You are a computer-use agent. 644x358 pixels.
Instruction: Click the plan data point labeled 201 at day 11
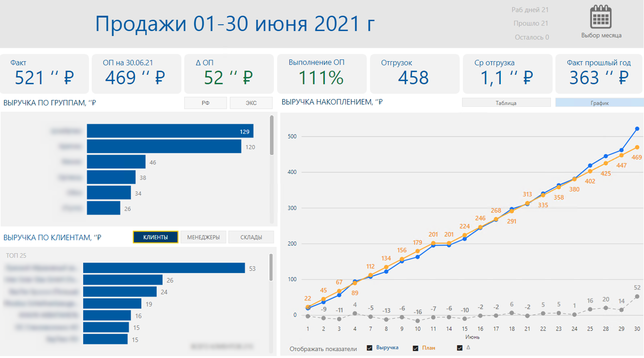(x=433, y=243)
